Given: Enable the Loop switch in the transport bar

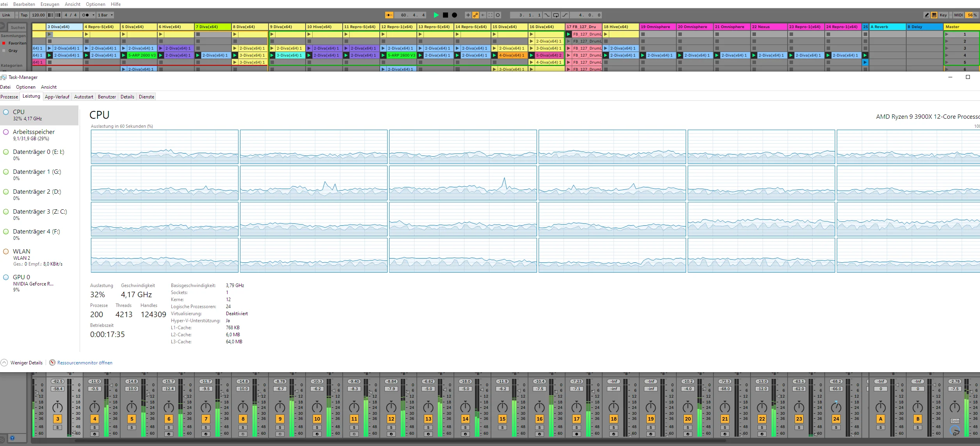Looking at the screenshot, I should click(x=556, y=15).
